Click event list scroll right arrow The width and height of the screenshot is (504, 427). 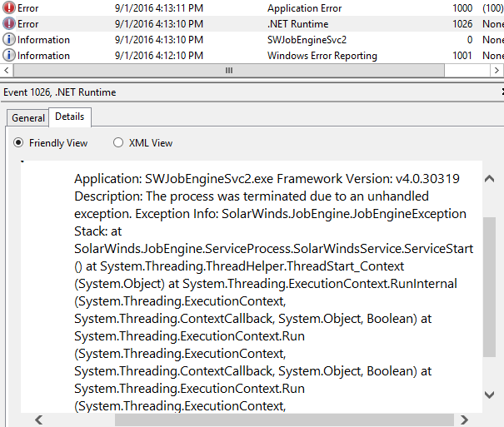coord(497,70)
